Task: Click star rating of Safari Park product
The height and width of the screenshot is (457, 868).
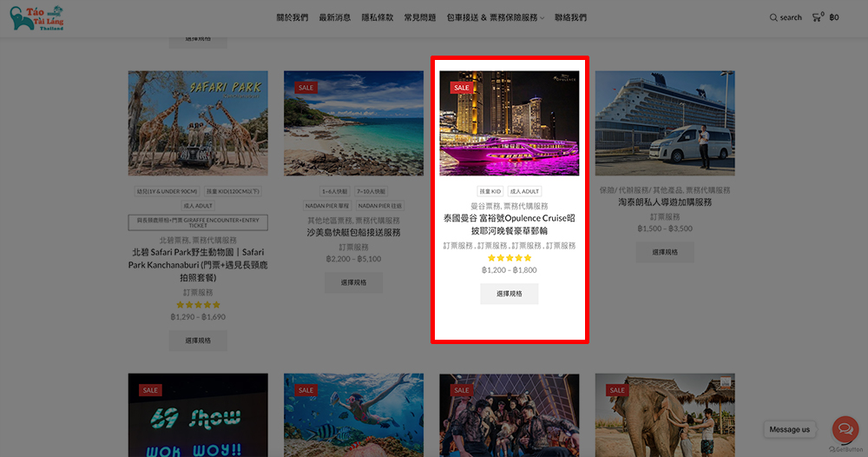Action: click(198, 305)
